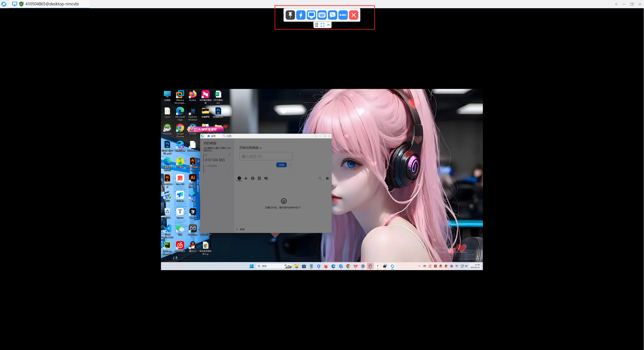
Task: Open Microsoft Store on the remote taskbar
Action: click(304, 266)
